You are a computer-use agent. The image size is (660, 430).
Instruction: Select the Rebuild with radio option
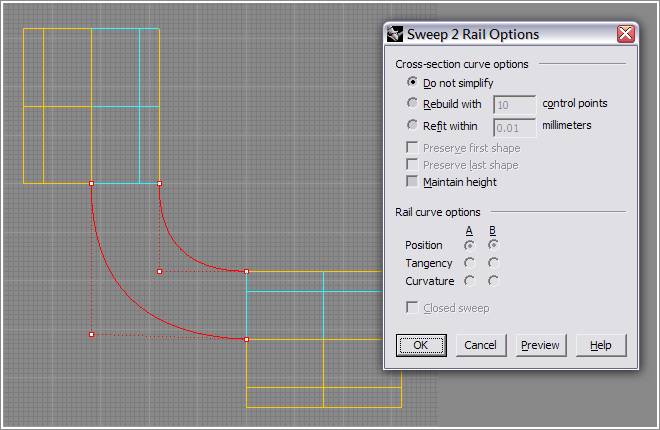pyautogui.click(x=412, y=103)
